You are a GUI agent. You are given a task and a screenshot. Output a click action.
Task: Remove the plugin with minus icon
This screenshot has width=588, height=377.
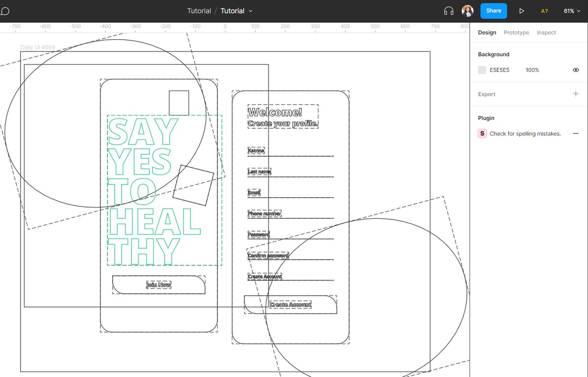(576, 133)
